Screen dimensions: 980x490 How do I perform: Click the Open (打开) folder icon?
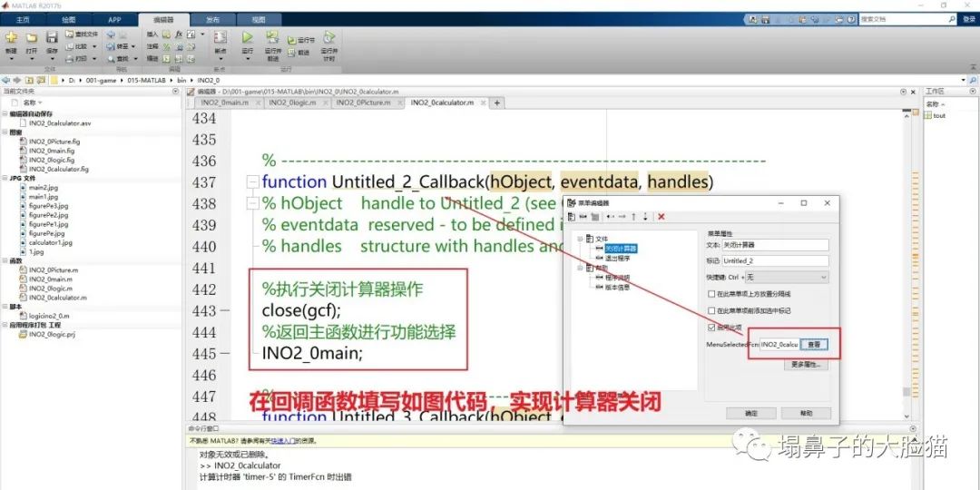point(31,37)
